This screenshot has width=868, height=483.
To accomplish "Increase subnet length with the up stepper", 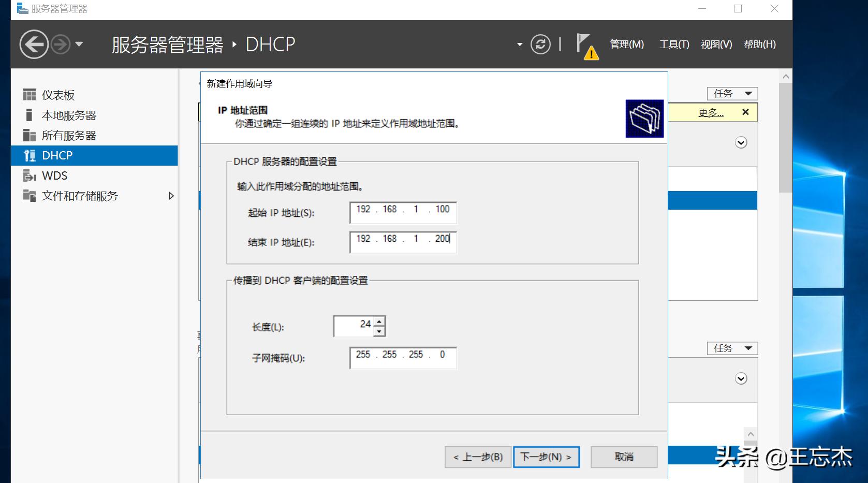I will click(x=379, y=321).
